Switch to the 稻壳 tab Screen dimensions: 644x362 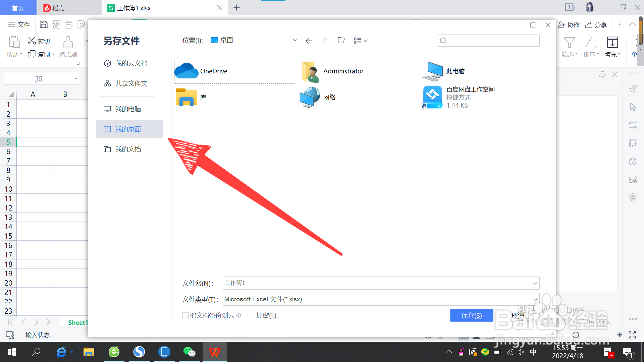click(58, 8)
